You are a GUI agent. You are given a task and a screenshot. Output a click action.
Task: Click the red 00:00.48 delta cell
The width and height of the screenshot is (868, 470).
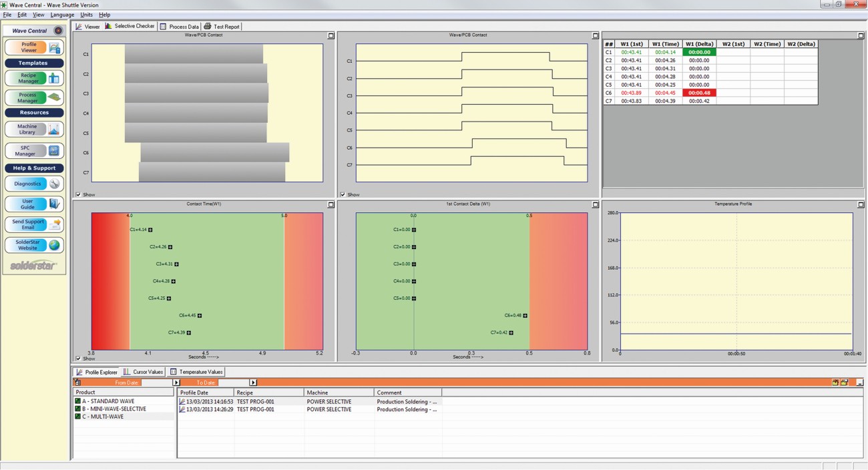pyautogui.click(x=699, y=93)
